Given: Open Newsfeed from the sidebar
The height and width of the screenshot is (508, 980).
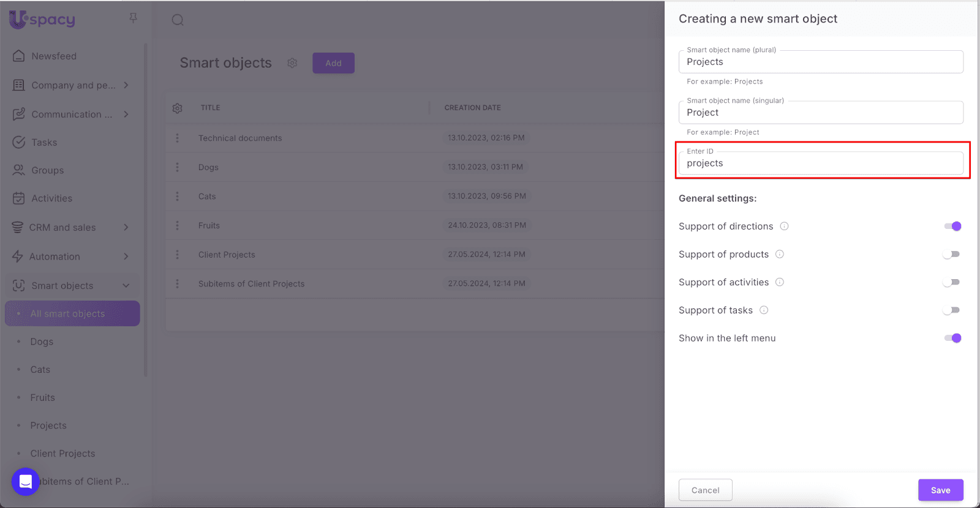Looking at the screenshot, I should tap(54, 56).
